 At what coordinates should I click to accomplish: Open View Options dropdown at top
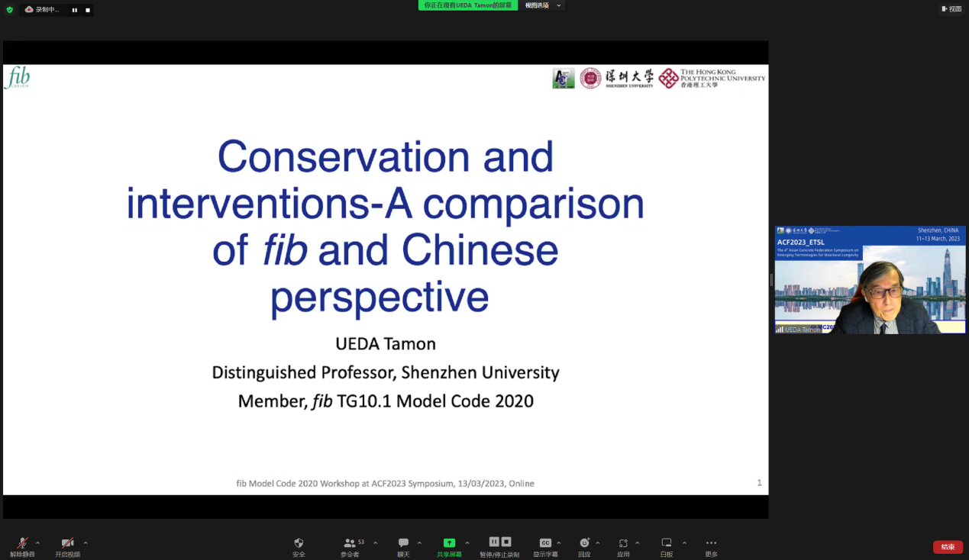coord(541,5)
